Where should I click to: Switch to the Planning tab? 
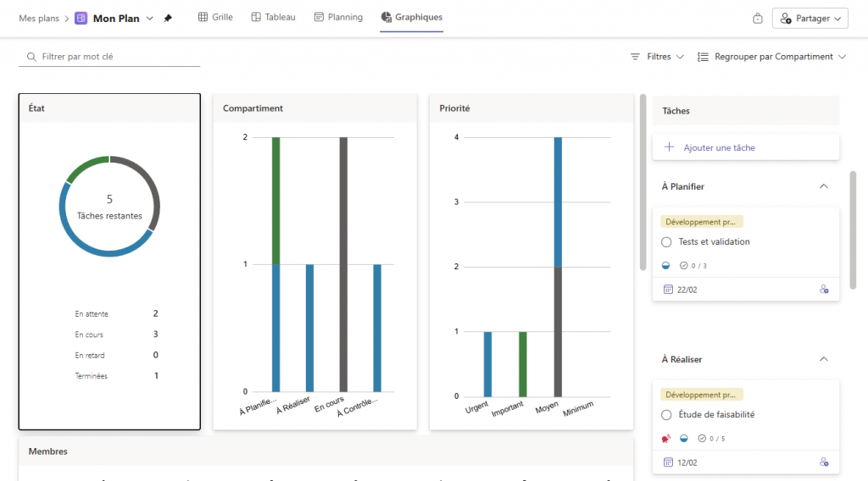tap(338, 17)
